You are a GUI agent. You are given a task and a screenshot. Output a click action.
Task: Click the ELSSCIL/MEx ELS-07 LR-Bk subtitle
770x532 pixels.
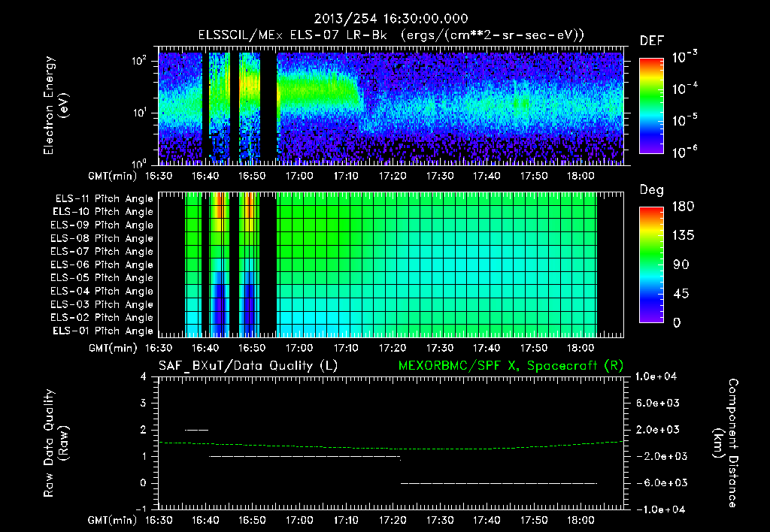click(x=293, y=35)
